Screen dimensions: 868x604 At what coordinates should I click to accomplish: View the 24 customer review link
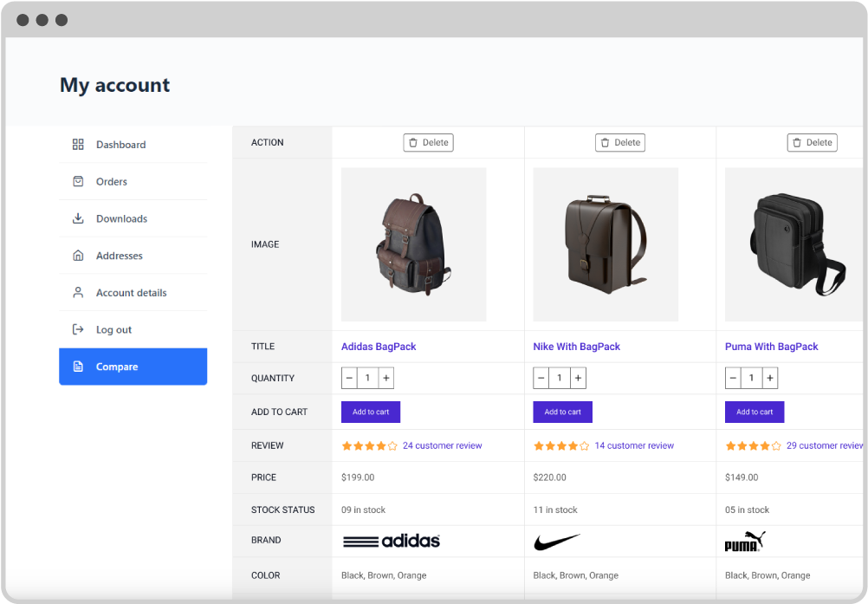[x=443, y=445]
